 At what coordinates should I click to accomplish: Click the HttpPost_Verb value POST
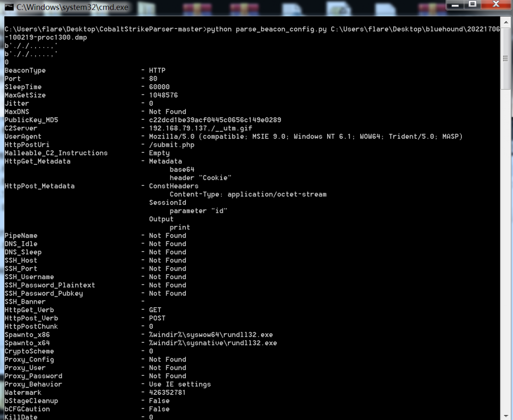pos(157,318)
